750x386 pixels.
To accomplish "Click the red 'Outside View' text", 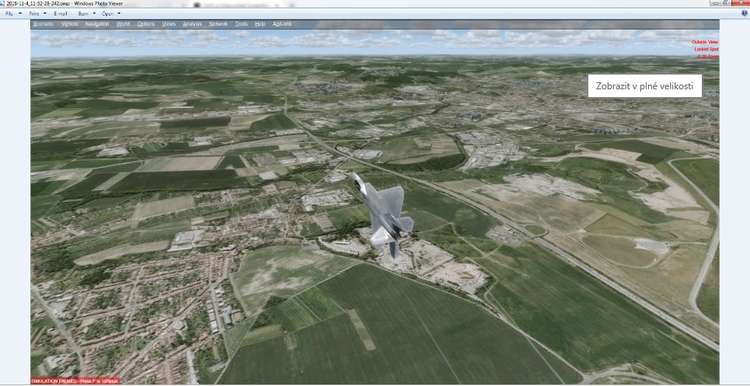I will [x=705, y=42].
